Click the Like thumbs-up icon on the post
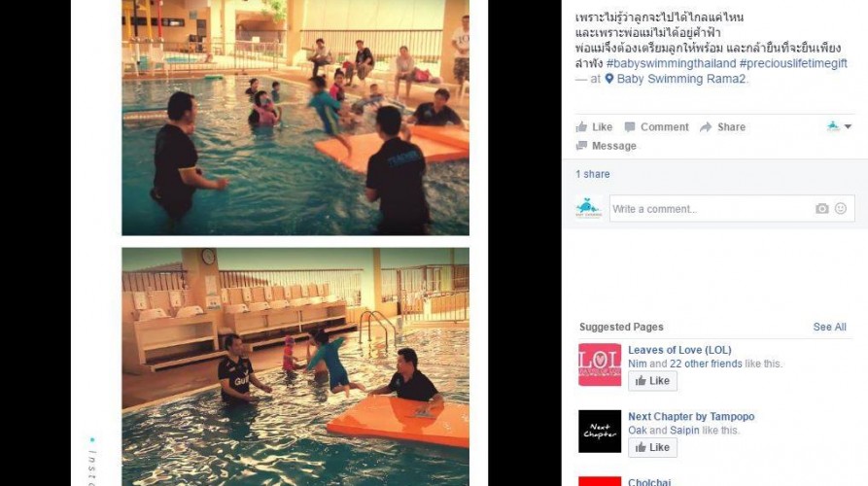Screen dimensions: 868x486 tap(581, 126)
